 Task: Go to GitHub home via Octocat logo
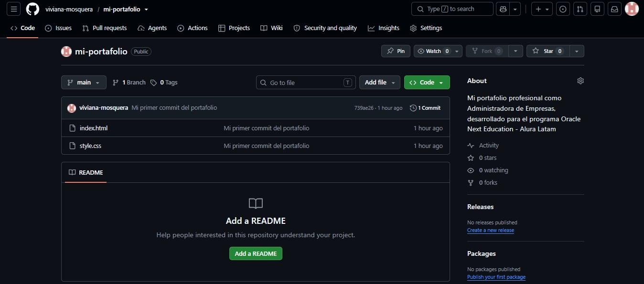[32, 9]
